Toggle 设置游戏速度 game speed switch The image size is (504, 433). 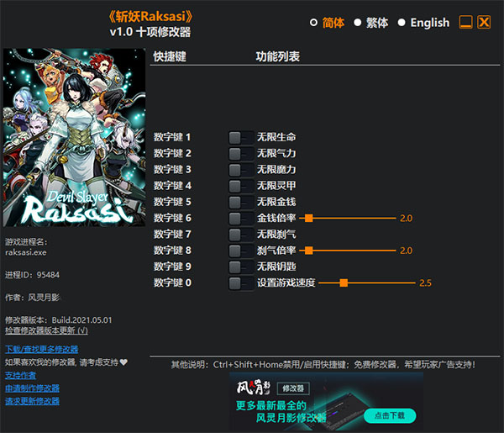pyautogui.click(x=241, y=283)
